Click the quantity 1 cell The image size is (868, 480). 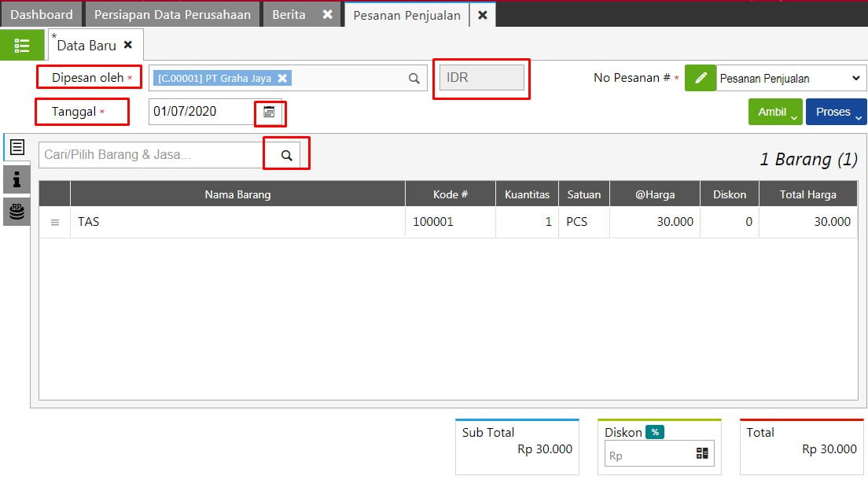(527, 222)
